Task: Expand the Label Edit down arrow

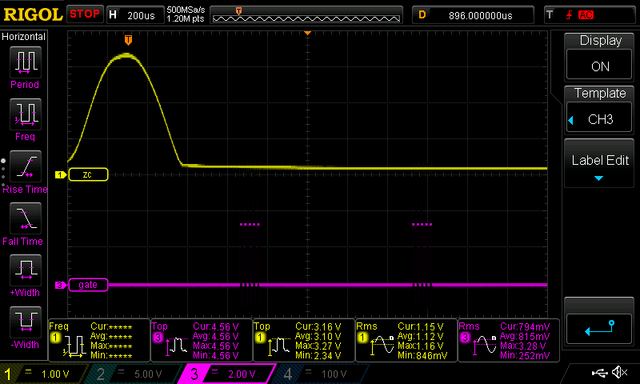Action: tap(598, 178)
